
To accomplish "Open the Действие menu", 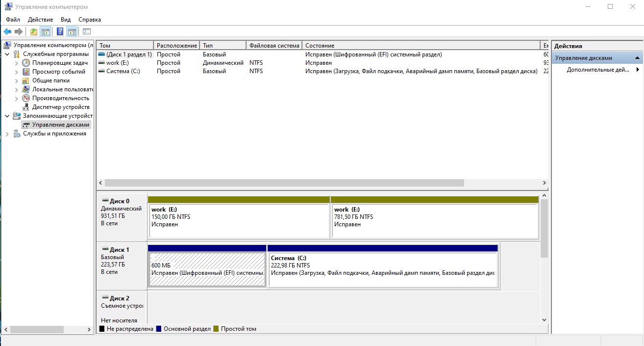I will tap(40, 20).
